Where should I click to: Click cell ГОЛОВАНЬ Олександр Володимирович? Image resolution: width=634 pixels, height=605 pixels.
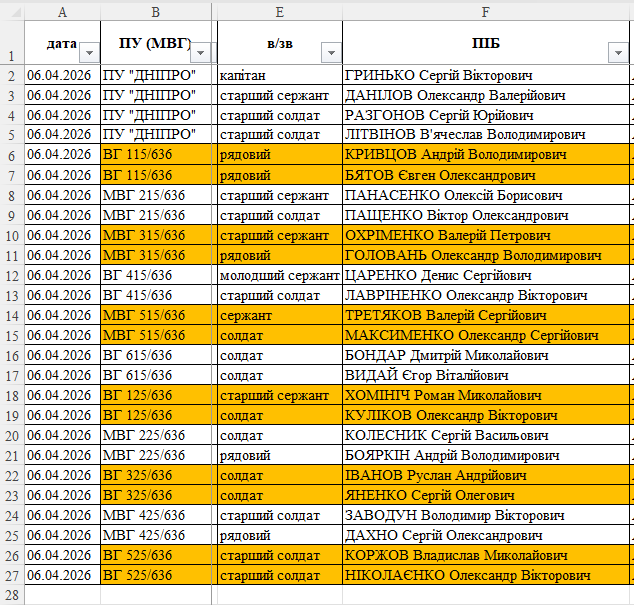coord(486,255)
